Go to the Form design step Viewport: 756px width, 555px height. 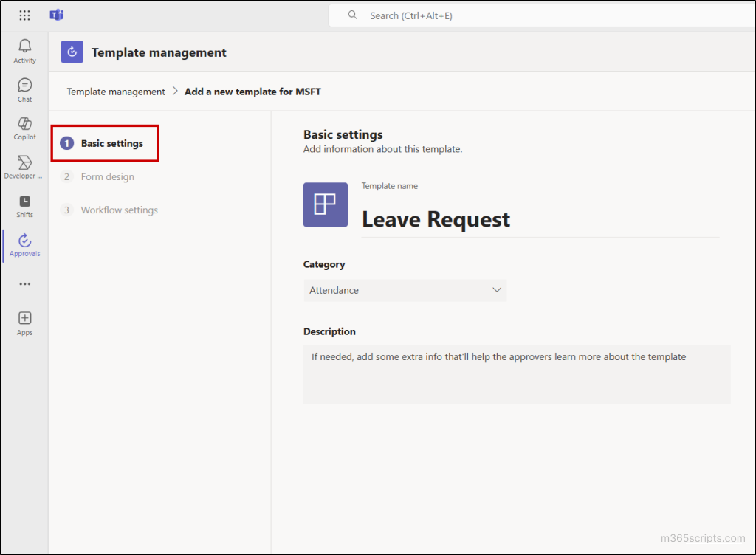(x=107, y=176)
